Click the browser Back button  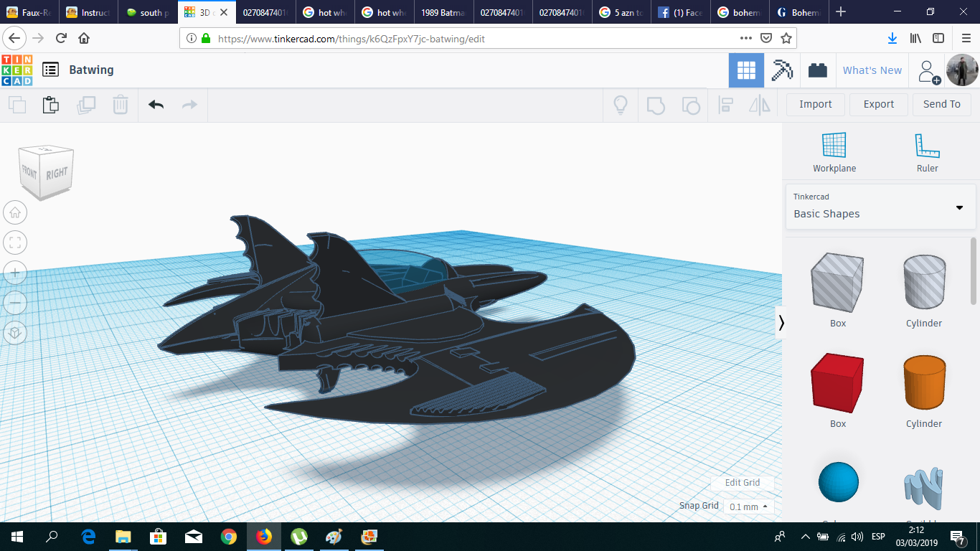click(x=14, y=39)
